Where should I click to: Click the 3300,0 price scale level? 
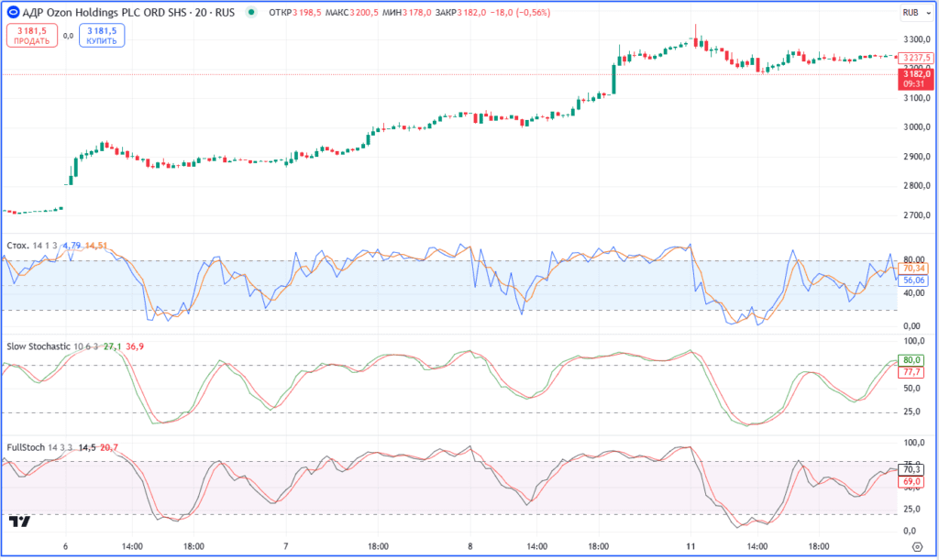point(917,39)
